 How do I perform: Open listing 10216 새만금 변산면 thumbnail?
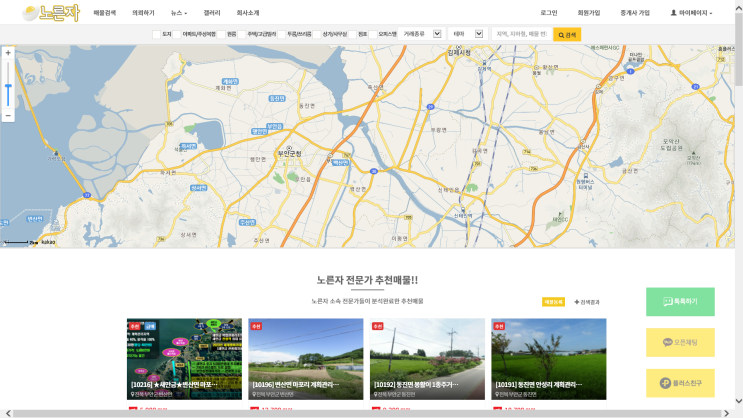click(184, 359)
